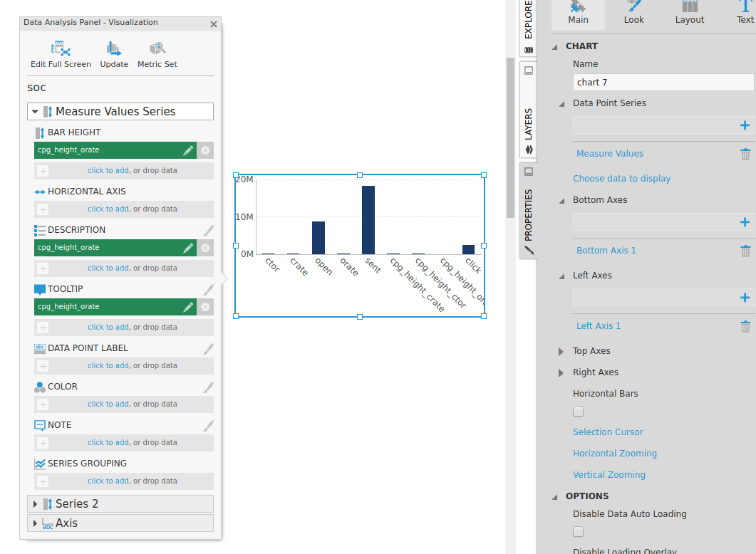Click Choose data to display link
The height and width of the screenshot is (554, 756).
point(621,179)
